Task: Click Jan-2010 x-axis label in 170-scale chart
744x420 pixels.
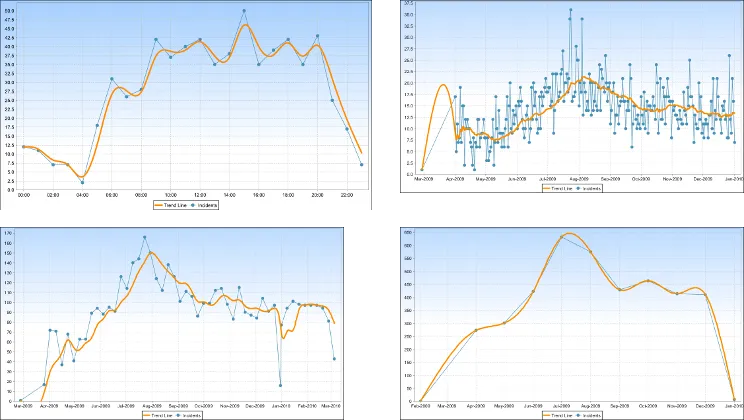Action: (x=281, y=406)
